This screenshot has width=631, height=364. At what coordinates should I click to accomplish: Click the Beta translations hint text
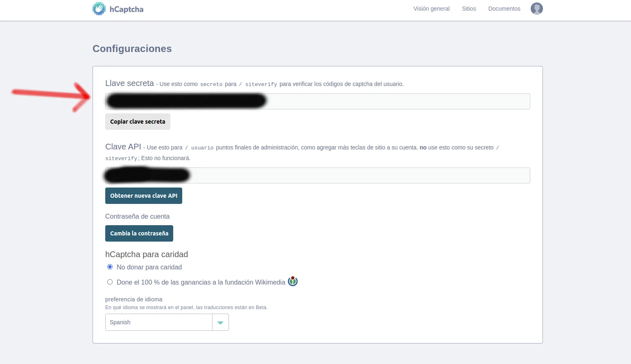click(x=186, y=307)
